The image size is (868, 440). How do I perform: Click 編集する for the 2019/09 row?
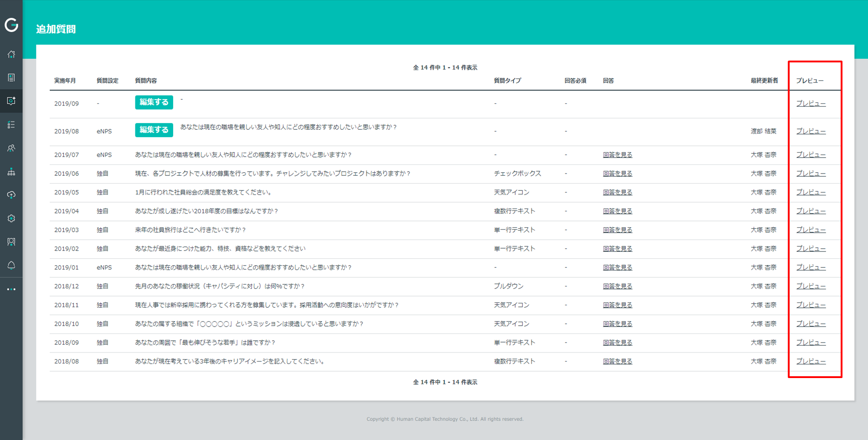point(154,102)
